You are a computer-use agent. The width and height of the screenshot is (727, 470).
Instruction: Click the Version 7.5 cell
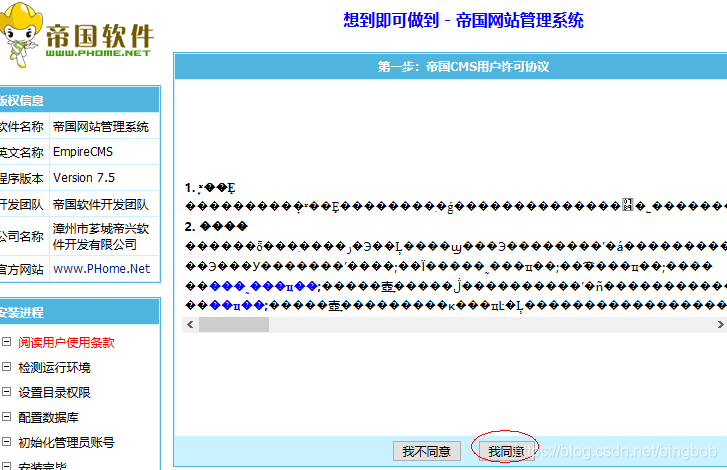104,178
